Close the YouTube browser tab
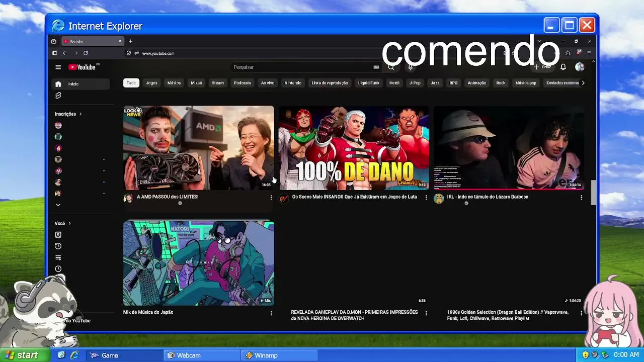 click(120, 41)
